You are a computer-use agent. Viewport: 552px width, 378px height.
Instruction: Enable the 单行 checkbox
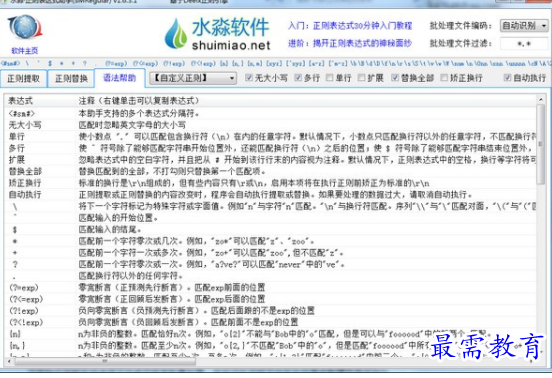(330, 78)
